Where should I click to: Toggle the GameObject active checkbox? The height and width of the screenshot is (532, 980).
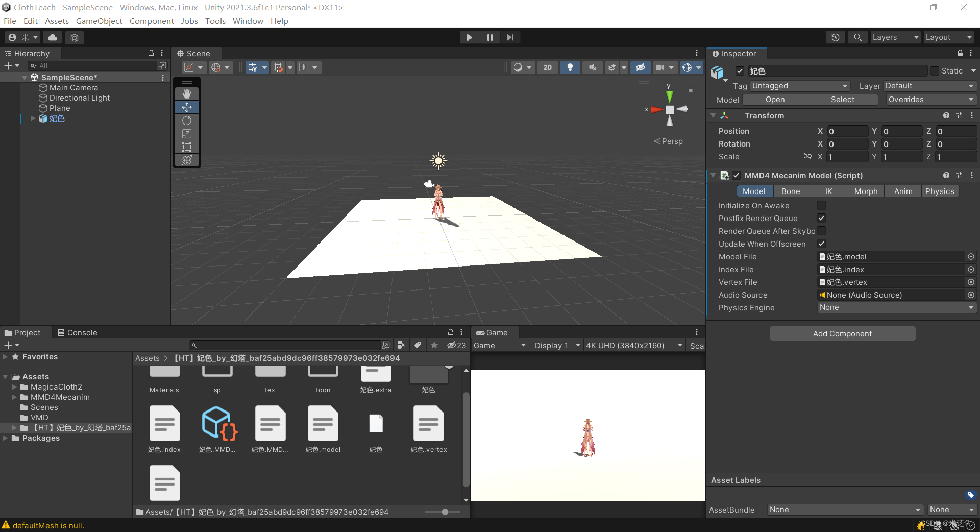click(x=740, y=71)
